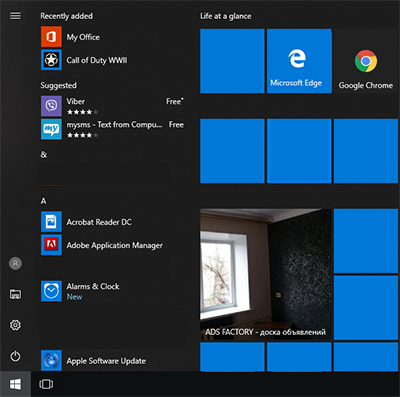
Task: Click the My Office app icon
Action: tap(51, 37)
